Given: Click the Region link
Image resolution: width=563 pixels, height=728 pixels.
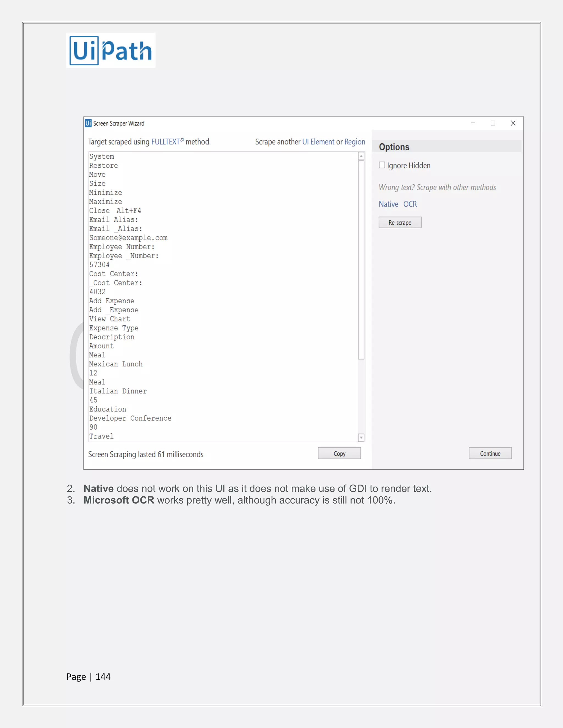Looking at the screenshot, I should (x=355, y=142).
